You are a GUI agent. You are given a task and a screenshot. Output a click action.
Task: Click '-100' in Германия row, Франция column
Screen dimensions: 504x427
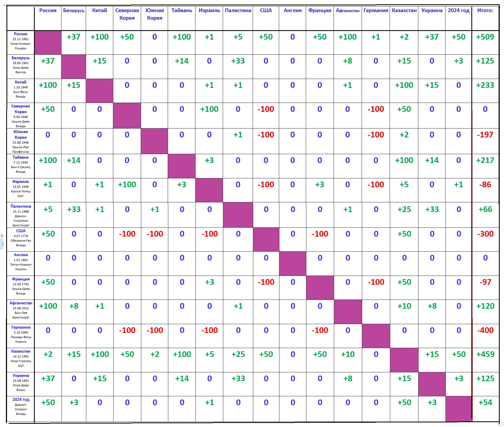(320, 330)
